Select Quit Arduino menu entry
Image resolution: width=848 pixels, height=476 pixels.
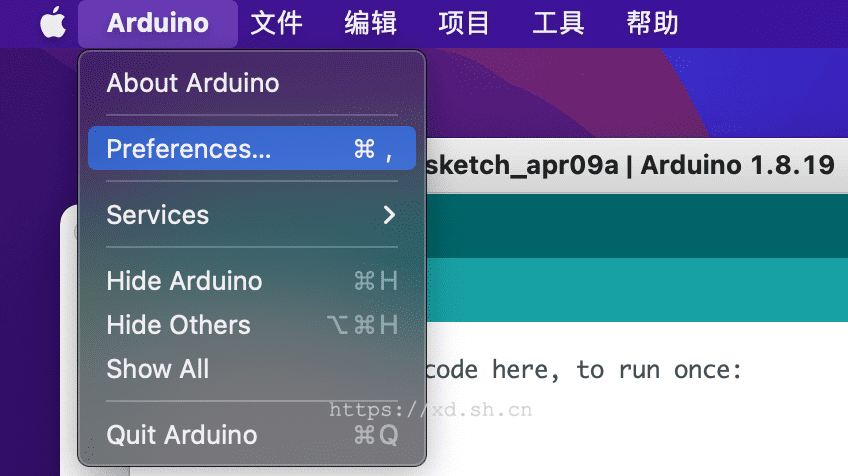(x=252, y=435)
